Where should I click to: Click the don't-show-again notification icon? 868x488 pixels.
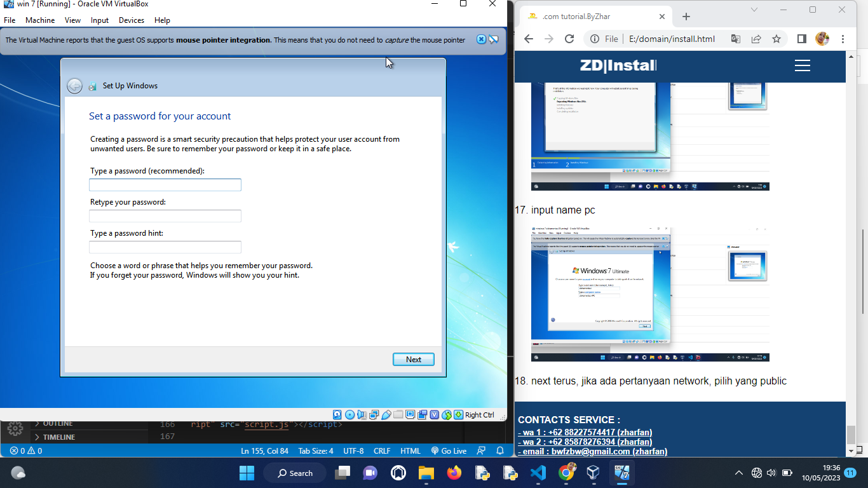click(x=494, y=39)
